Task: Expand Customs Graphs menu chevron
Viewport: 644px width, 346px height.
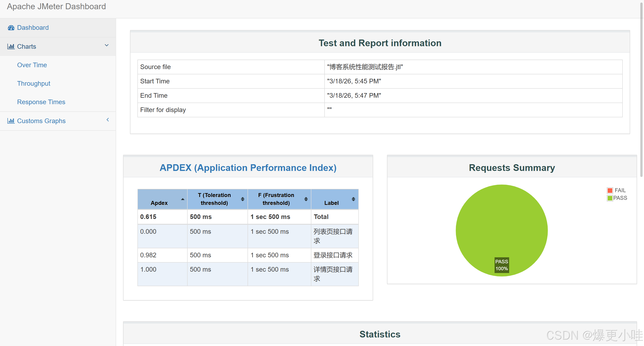Action: (108, 120)
